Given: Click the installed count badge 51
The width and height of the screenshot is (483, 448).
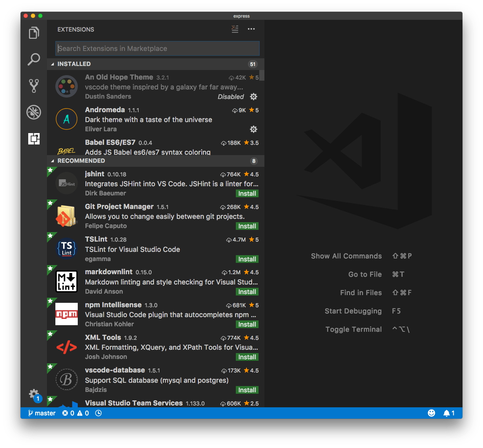Looking at the screenshot, I should click(253, 64).
